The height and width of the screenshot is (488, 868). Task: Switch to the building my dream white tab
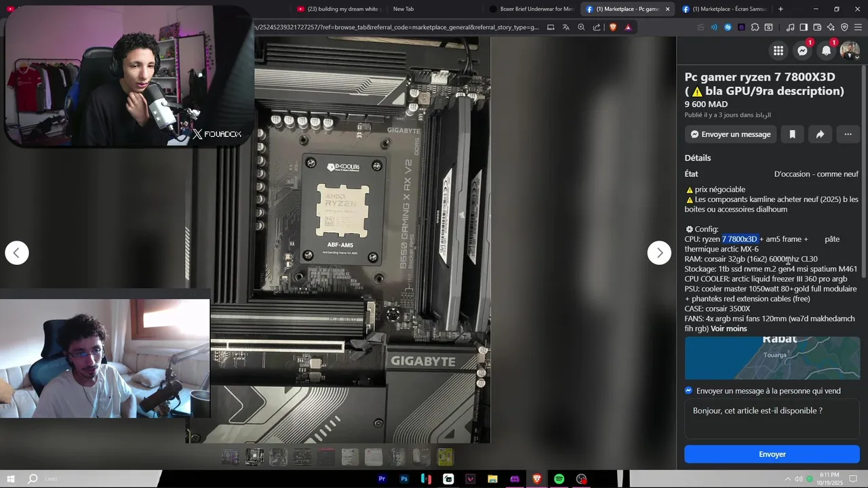[x=339, y=9]
